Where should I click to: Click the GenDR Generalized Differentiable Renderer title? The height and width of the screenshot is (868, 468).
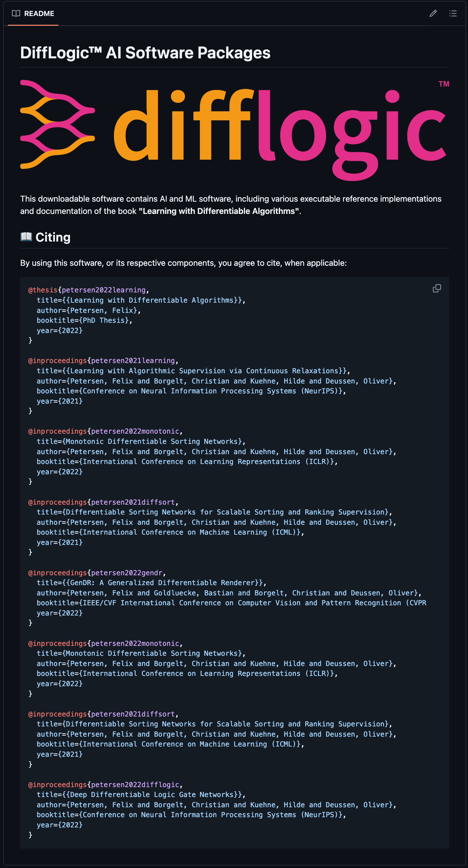pos(151,583)
